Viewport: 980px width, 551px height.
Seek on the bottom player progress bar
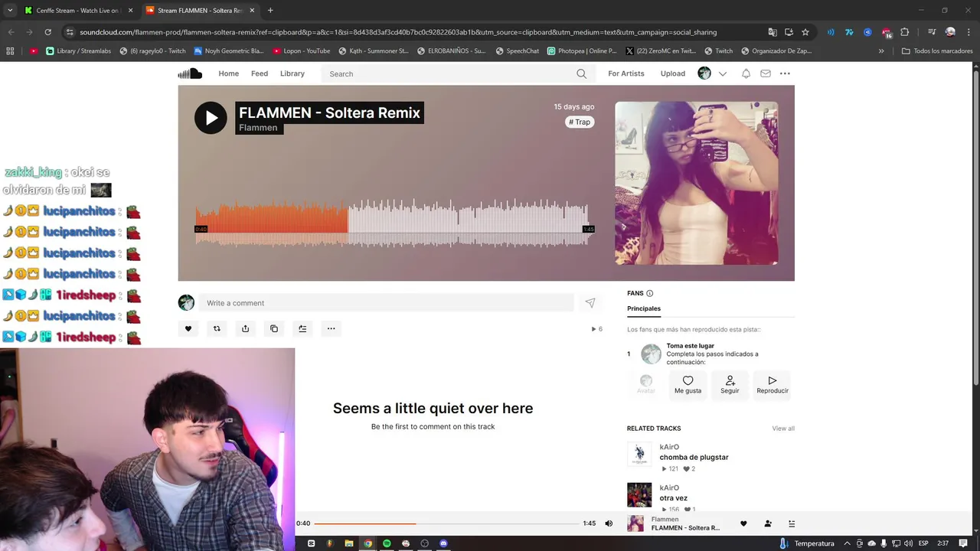446,523
